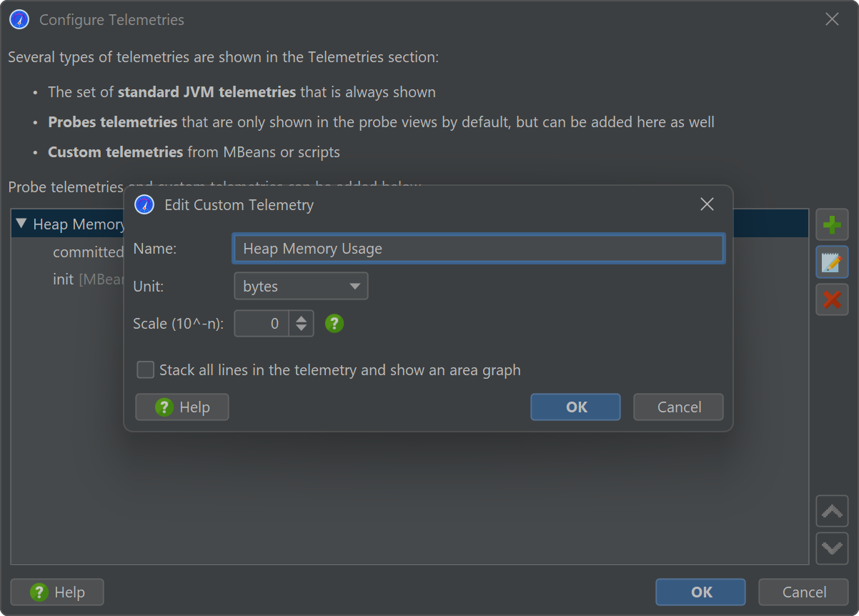Viewport: 859px width, 616px height.
Task: Click the move down arrow icon
Action: pyautogui.click(x=832, y=548)
